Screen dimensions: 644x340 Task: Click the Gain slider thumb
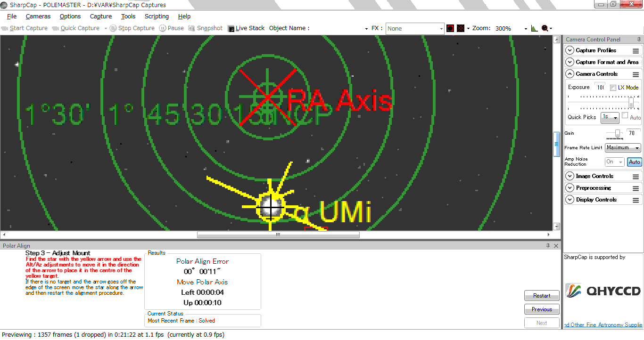[x=617, y=134]
